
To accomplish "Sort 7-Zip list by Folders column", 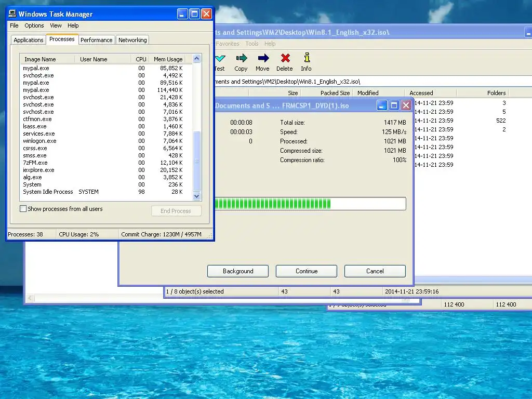I will coord(483,93).
